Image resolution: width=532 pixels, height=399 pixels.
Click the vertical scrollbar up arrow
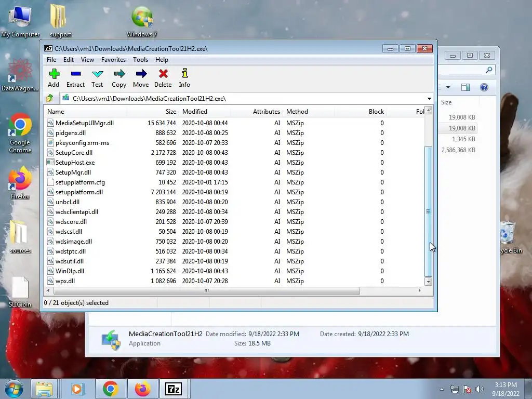(429, 110)
